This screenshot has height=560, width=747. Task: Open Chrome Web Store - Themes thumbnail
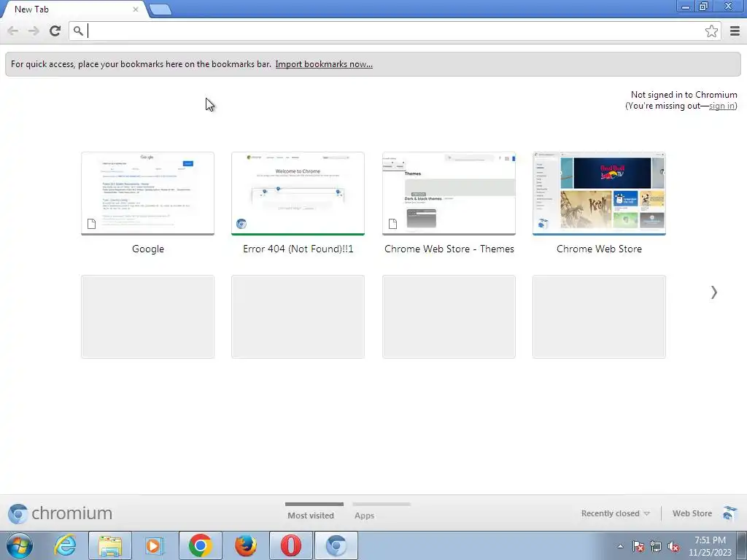[449, 193]
